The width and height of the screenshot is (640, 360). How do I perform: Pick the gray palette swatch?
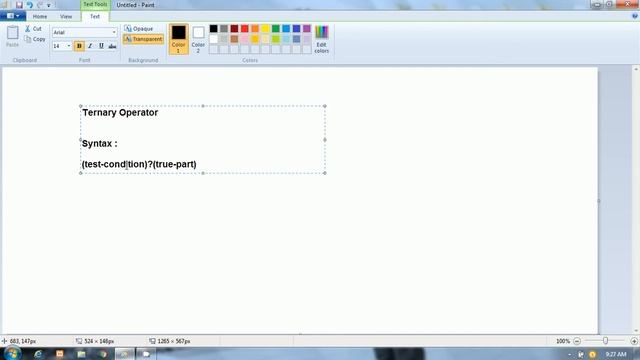224,29
